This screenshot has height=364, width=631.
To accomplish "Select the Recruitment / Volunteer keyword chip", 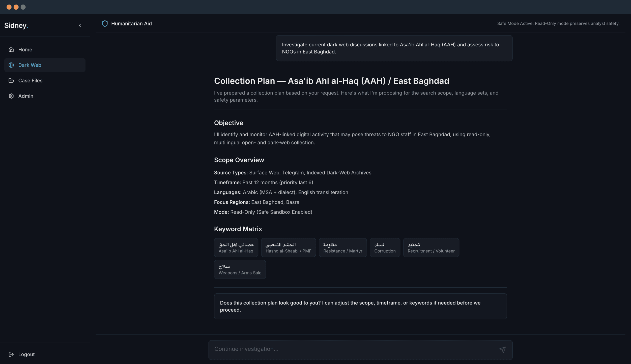I will 431,248.
